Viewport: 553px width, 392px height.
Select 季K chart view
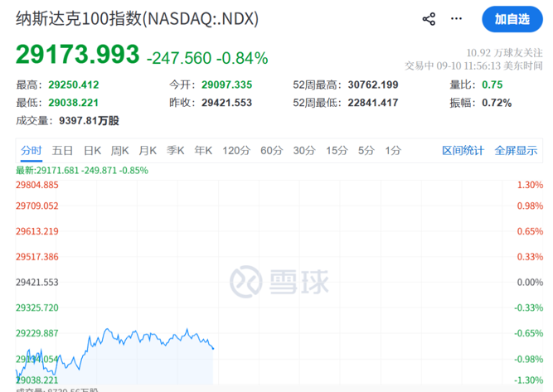coord(175,151)
